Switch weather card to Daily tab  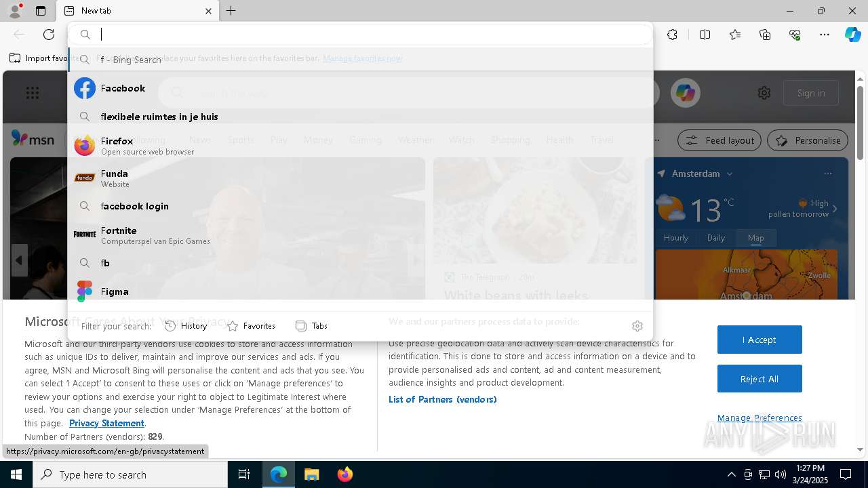click(716, 238)
